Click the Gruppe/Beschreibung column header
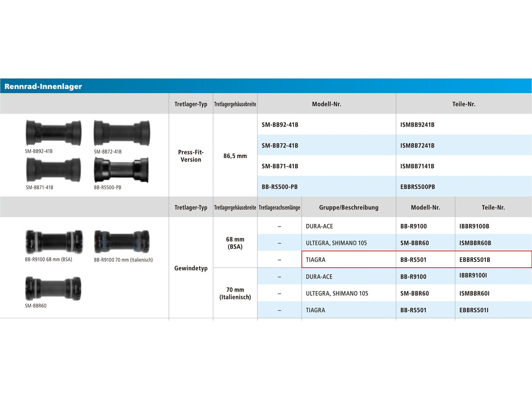The image size is (532, 399). click(x=348, y=207)
